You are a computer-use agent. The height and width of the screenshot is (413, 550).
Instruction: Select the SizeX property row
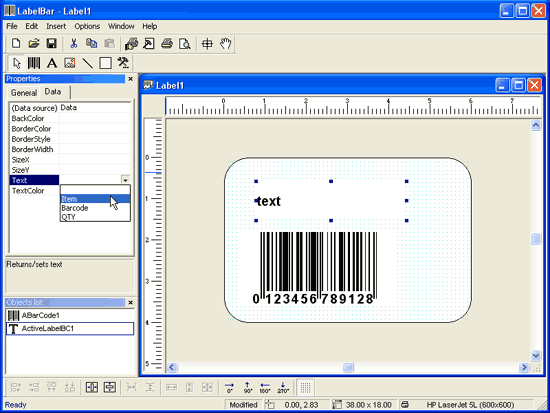point(71,160)
